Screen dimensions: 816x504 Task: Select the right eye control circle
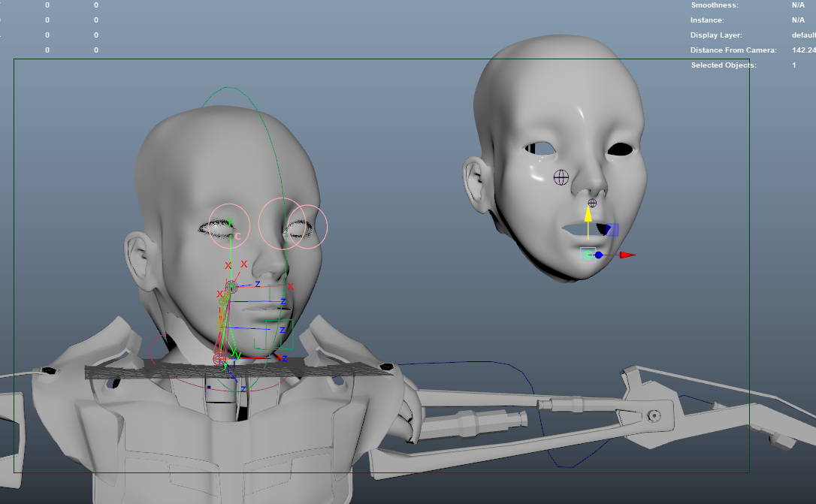click(x=307, y=224)
